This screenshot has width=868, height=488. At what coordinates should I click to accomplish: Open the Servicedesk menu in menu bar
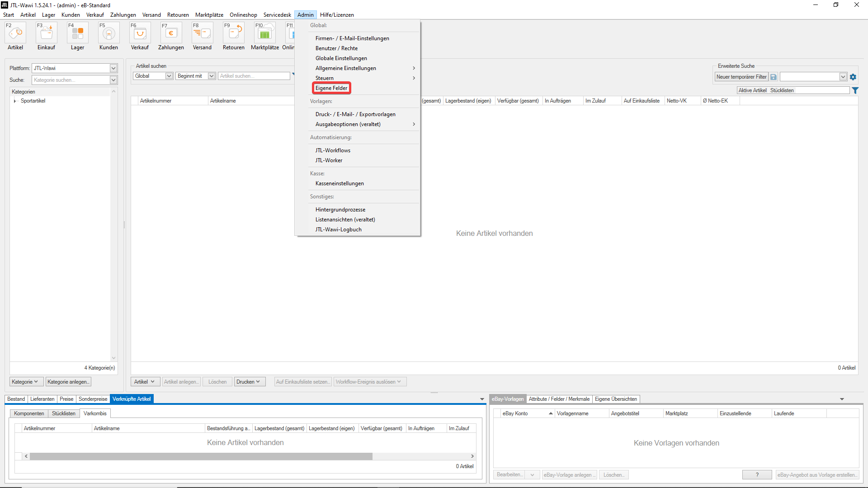(x=277, y=15)
